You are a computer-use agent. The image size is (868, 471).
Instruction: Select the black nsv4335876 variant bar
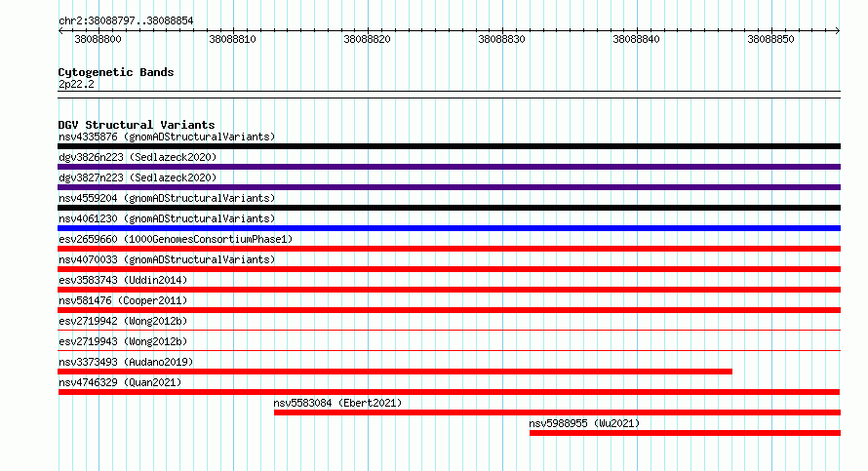click(x=449, y=146)
